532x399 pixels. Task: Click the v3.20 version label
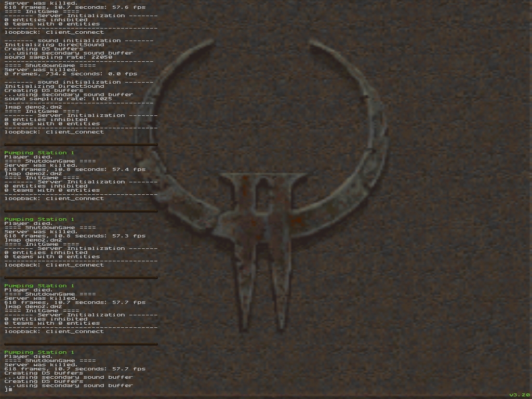coord(520,395)
